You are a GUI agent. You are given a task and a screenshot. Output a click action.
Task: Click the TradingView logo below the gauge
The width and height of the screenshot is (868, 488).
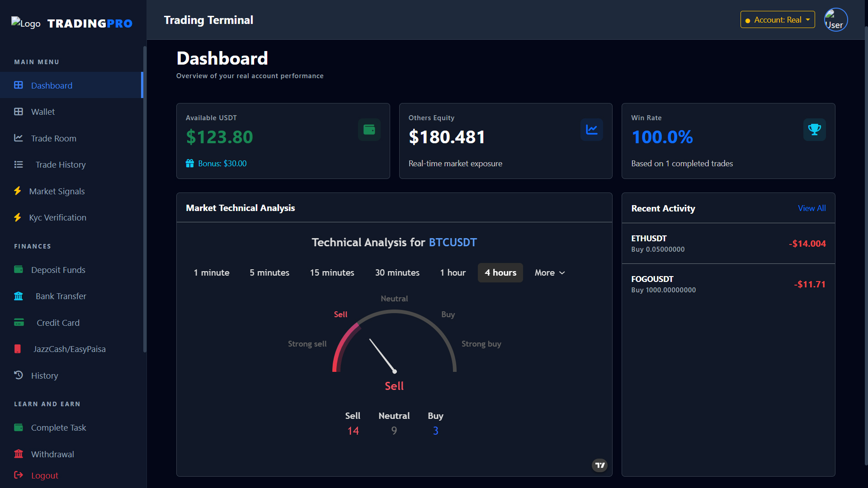pyautogui.click(x=599, y=465)
